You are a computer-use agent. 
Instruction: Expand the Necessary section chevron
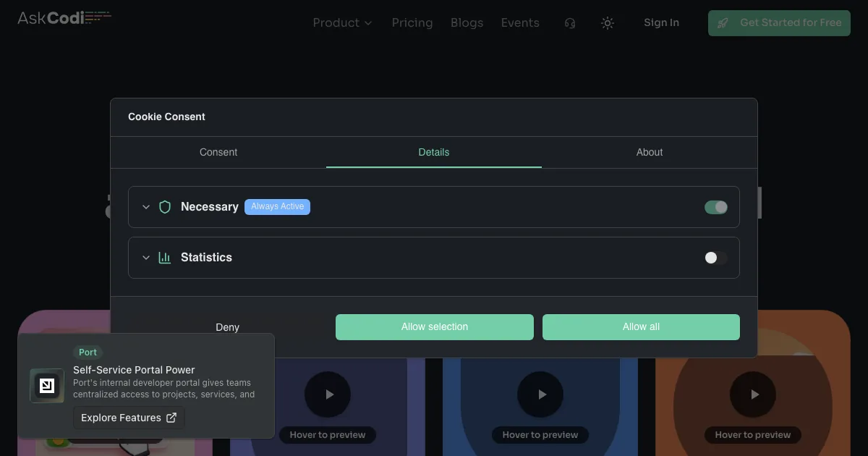click(x=146, y=207)
